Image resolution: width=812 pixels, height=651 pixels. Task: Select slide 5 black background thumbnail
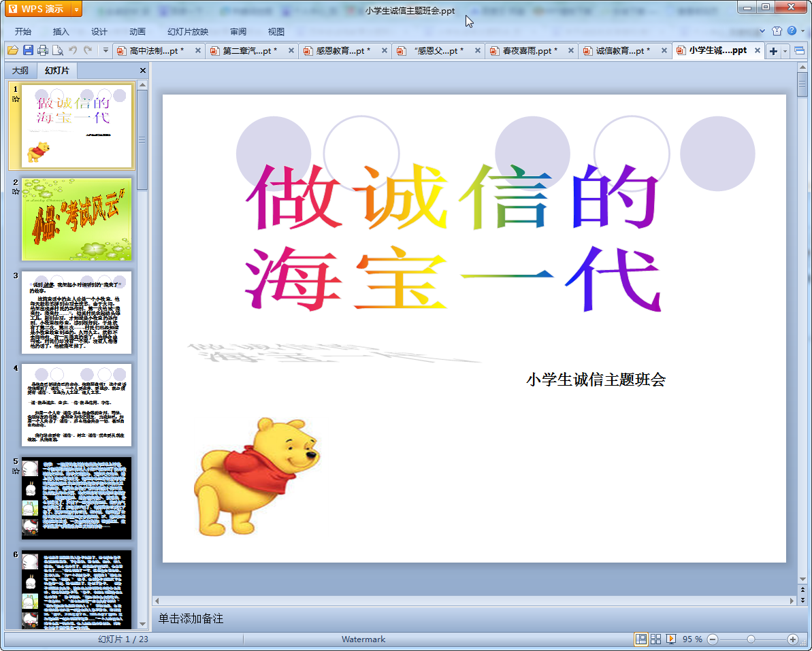click(77, 498)
